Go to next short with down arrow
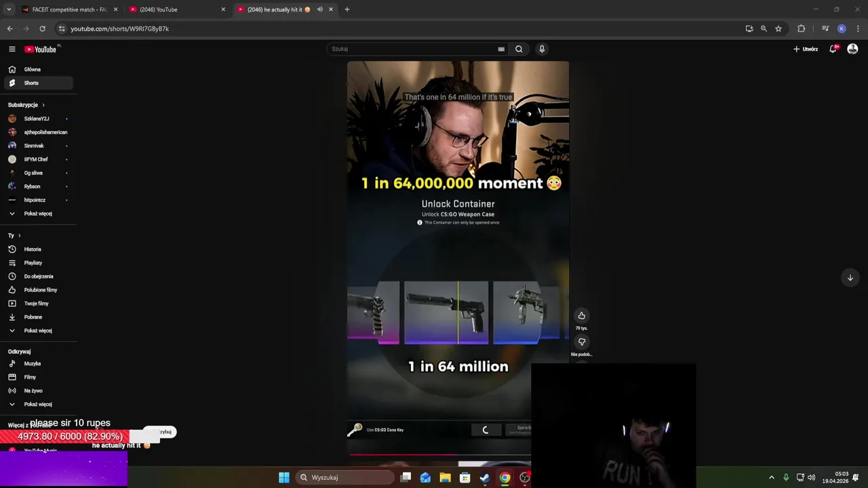This screenshot has height=488, width=868. pos(850,277)
